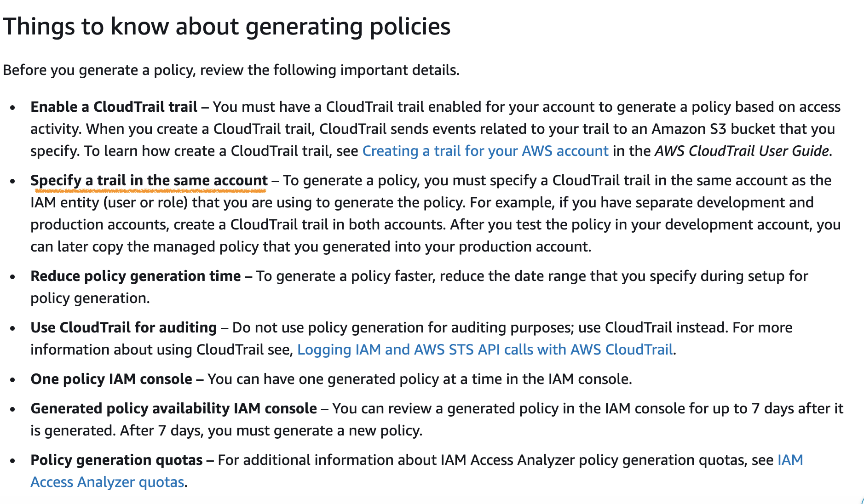Image resolution: width=864 pixels, height=504 pixels.
Task: Click bullet point beside 'Policy generation quotas'
Action: (13, 461)
